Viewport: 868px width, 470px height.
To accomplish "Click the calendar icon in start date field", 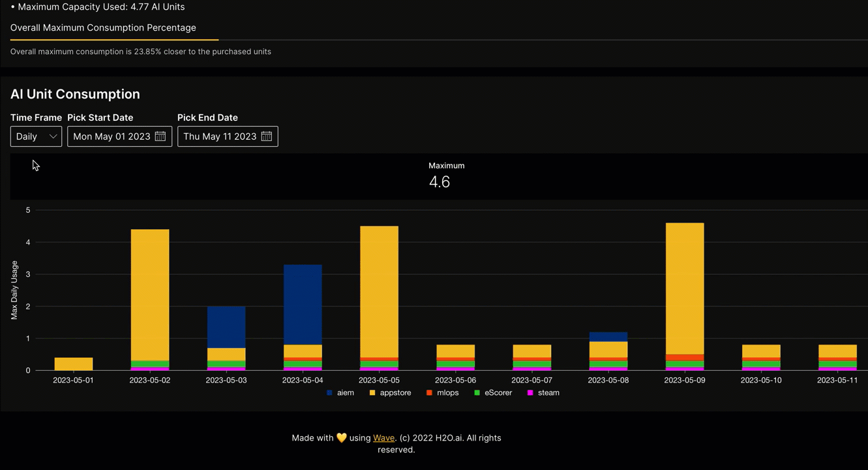I will pos(160,136).
